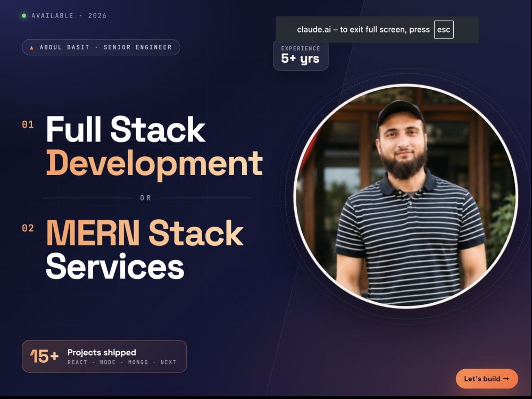
Task: Click the green availability status dot
Action: 24,15
